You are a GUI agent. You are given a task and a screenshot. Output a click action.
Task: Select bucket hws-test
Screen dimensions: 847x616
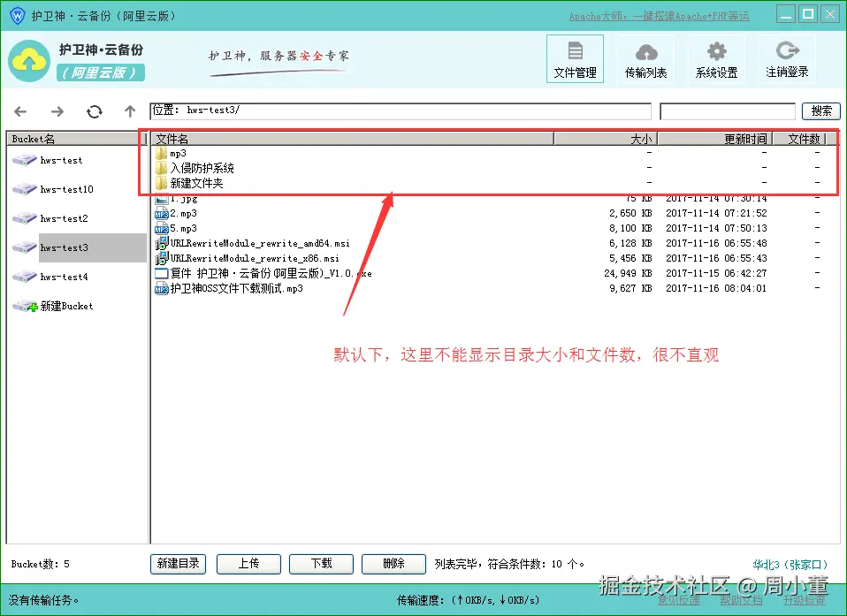click(x=61, y=160)
